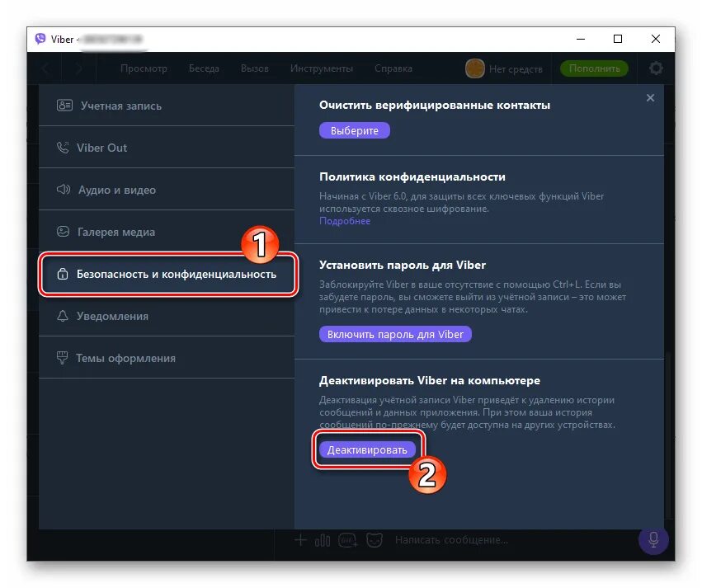Image resolution: width=702 pixels, height=588 pixels.
Task: Minimize the Viber window
Action: 580,39
